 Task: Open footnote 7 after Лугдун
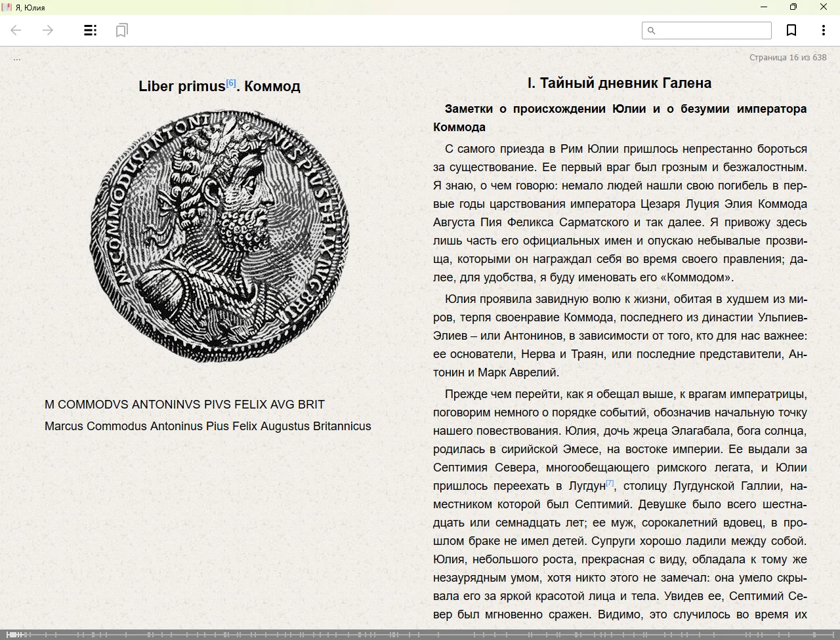point(610,483)
